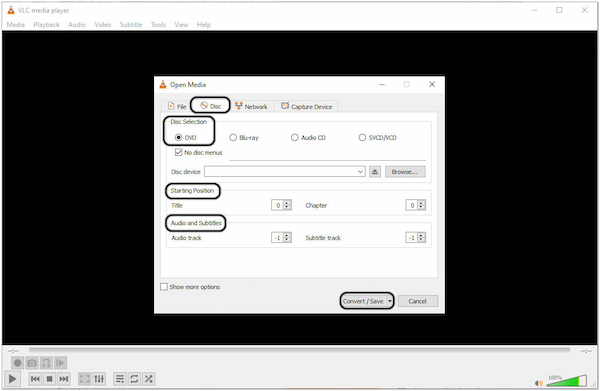Decrease the Chapter spinner value
Screen dimensions: 600x391
421,208
